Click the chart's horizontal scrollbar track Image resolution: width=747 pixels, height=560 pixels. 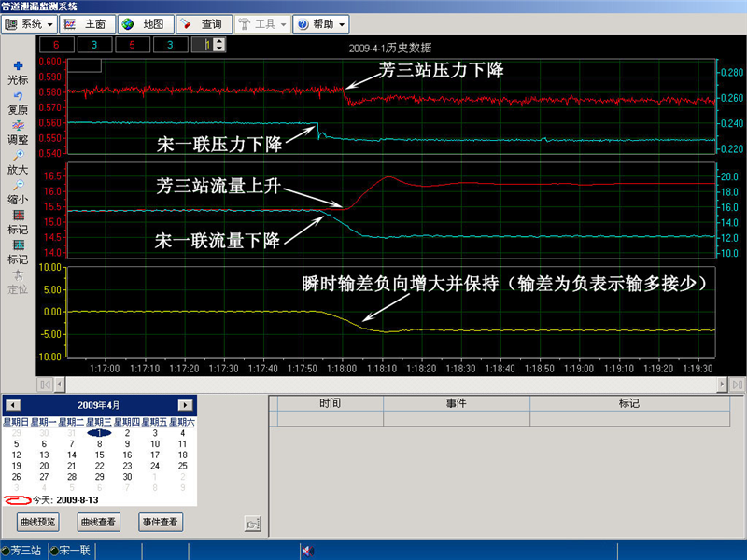click(392, 384)
